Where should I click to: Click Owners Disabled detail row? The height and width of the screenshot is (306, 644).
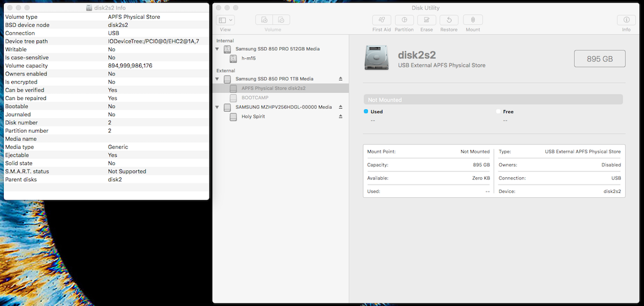point(559,165)
